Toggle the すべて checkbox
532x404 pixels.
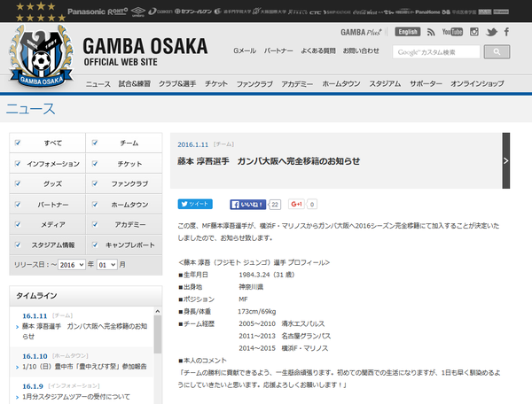[18, 143]
